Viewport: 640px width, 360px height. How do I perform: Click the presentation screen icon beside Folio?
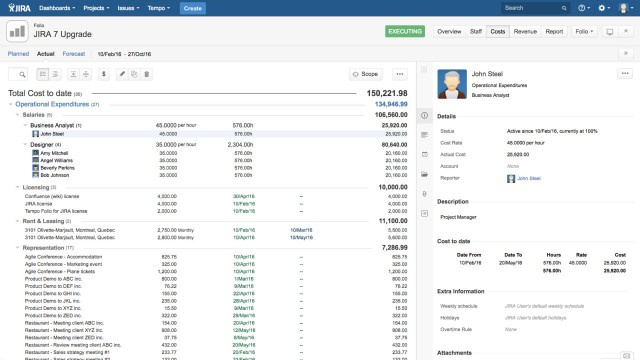(x=610, y=31)
